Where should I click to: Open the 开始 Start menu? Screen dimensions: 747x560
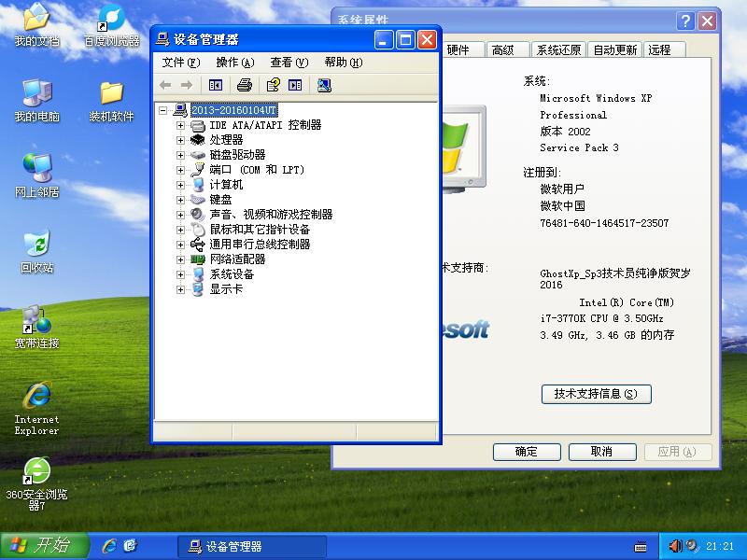44,546
